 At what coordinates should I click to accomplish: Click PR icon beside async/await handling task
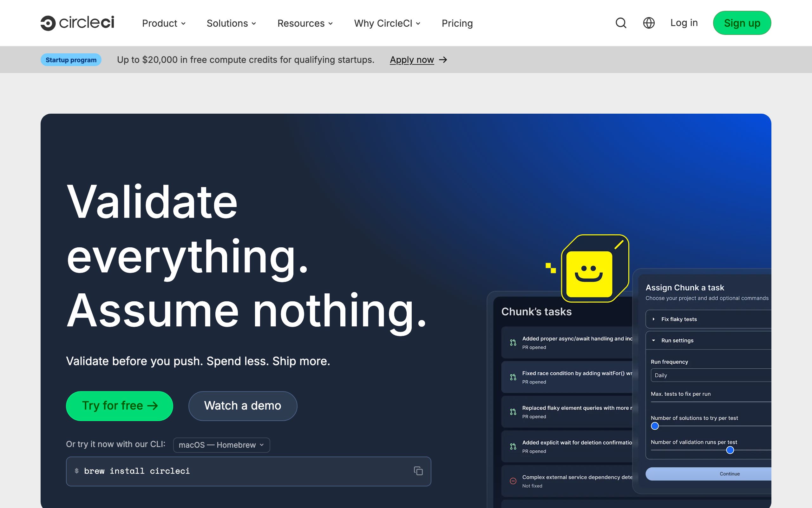click(x=513, y=342)
